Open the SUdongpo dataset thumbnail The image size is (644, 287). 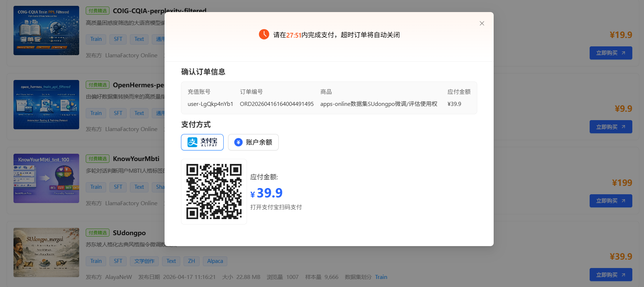46,252
